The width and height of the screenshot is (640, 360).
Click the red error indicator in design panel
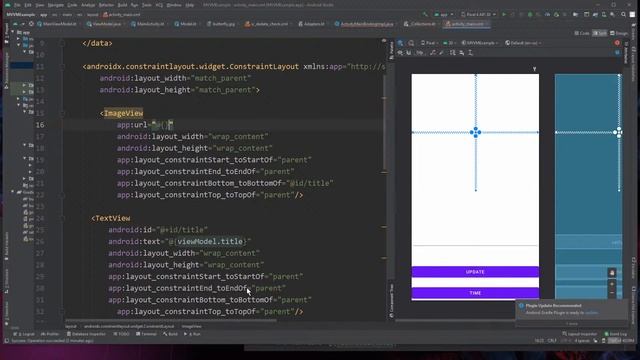coord(617,43)
